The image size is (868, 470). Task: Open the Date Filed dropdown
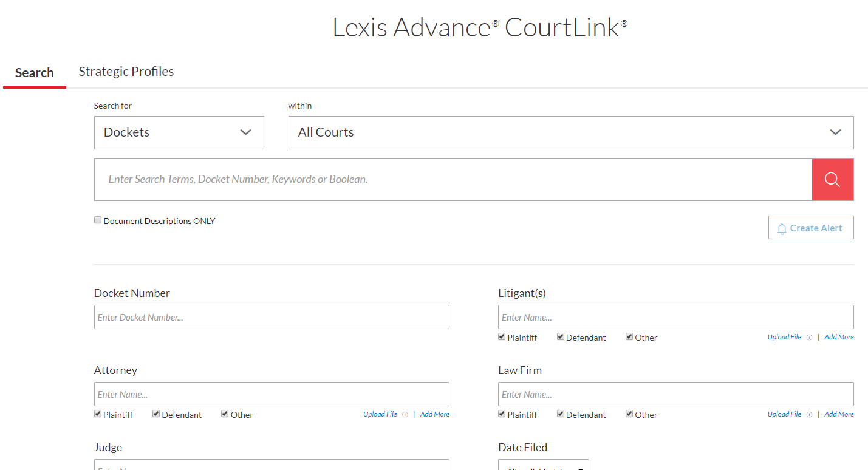pos(544,465)
